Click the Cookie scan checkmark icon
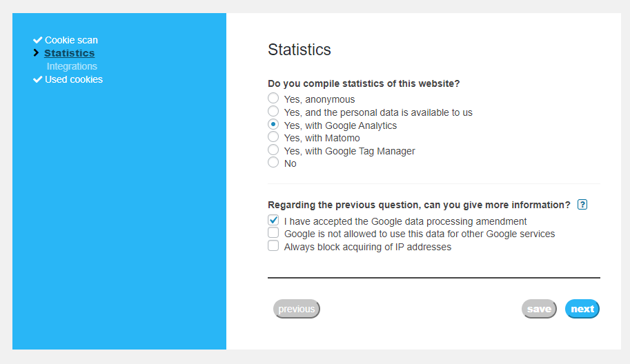Viewport: 630px width, 364px height. pos(37,40)
